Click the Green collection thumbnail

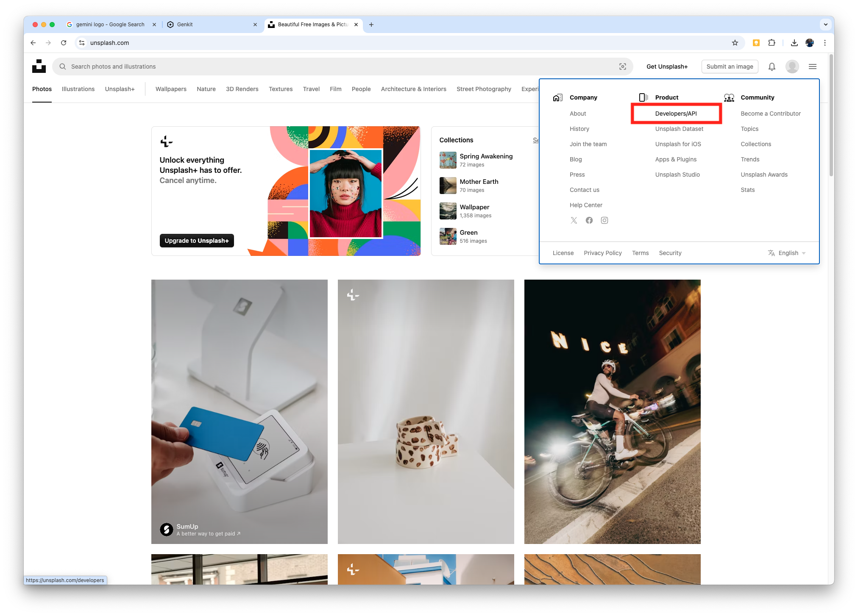[448, 236]
